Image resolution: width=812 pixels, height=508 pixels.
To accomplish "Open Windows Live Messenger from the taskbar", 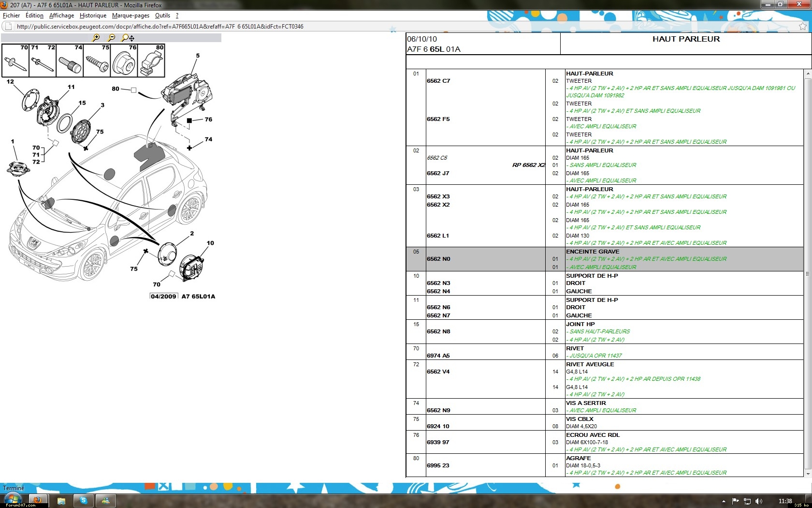I will coord(106,501).
